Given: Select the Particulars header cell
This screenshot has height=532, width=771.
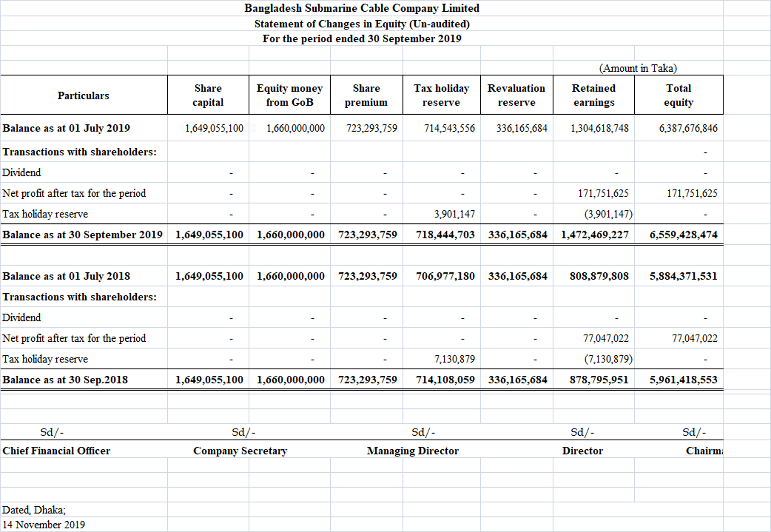Looking at the screenshot, I should [83, 95].
